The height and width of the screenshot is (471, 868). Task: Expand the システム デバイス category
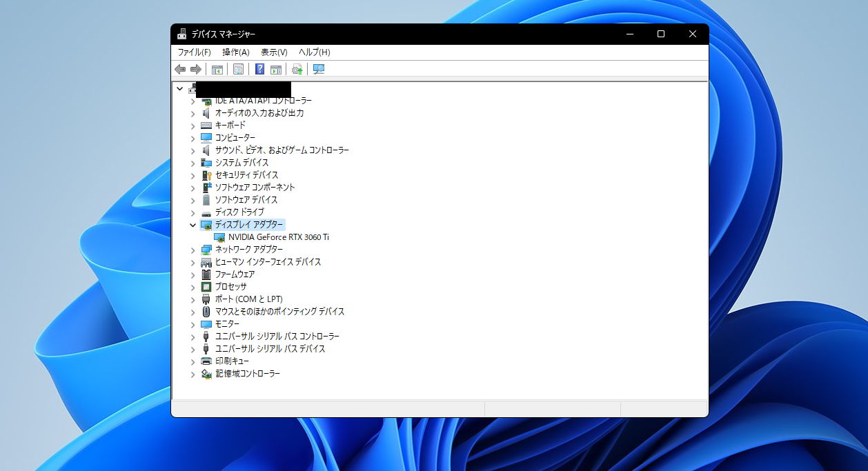tap(193, 163)
